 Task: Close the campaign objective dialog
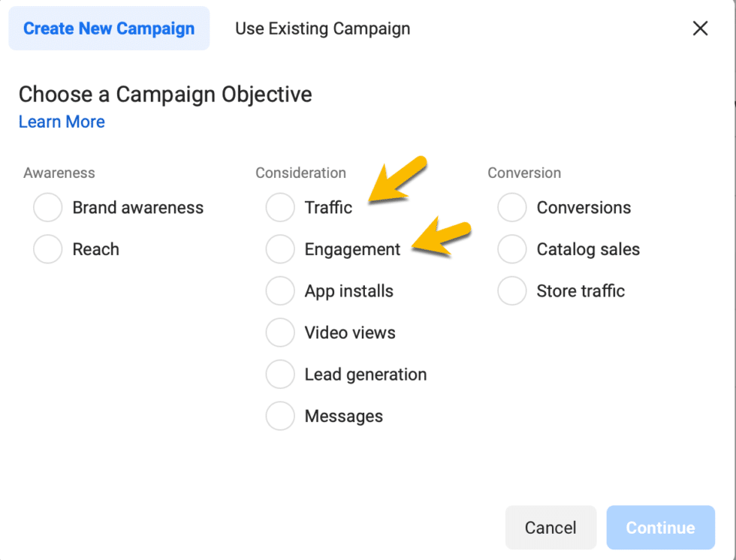[x=700, y=28]
